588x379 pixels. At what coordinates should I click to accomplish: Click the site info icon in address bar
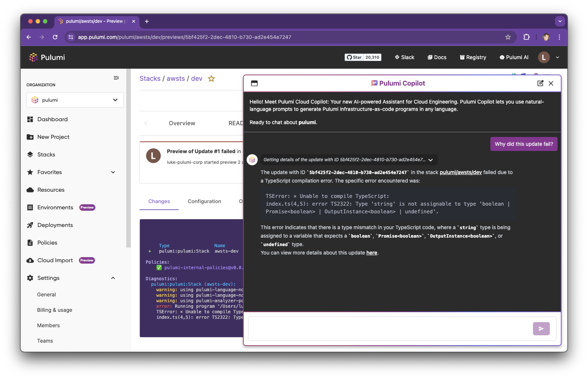click(x=71, y=37)
